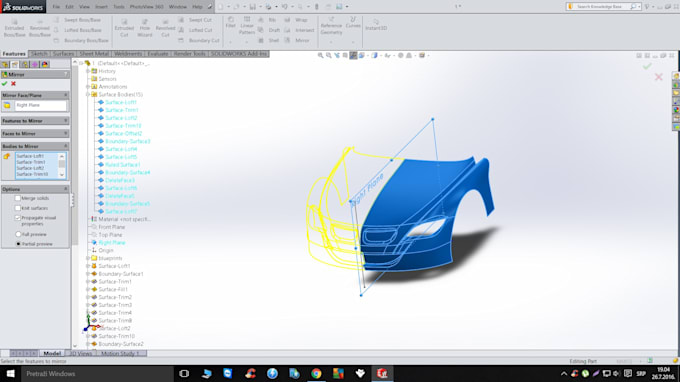Select the Extruded Cut tool
Image resolution: width=680 pixels, height=382 pixels.
pyautogui.click(x=124, y=28)
